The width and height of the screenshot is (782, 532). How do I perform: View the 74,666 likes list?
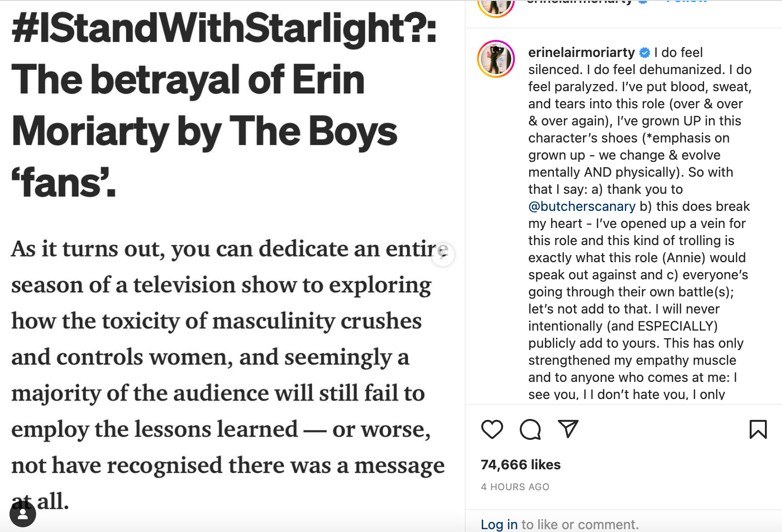[x=520, y=465]
